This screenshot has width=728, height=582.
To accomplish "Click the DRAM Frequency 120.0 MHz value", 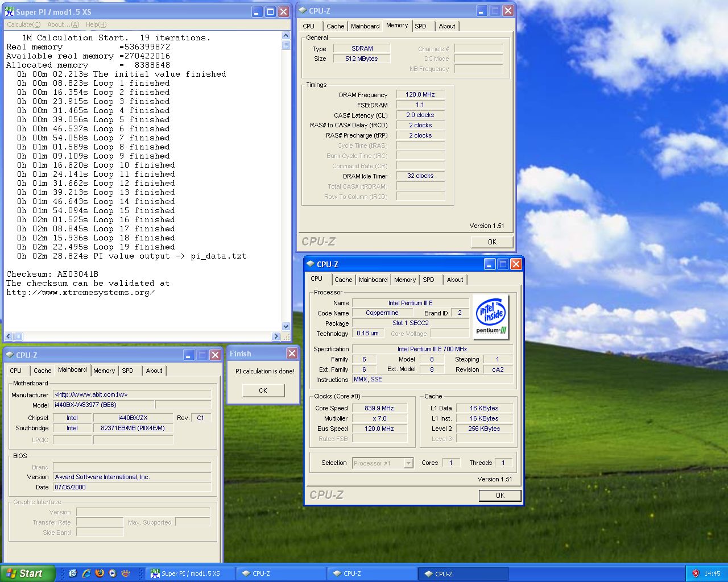I will tap(420, 95).
